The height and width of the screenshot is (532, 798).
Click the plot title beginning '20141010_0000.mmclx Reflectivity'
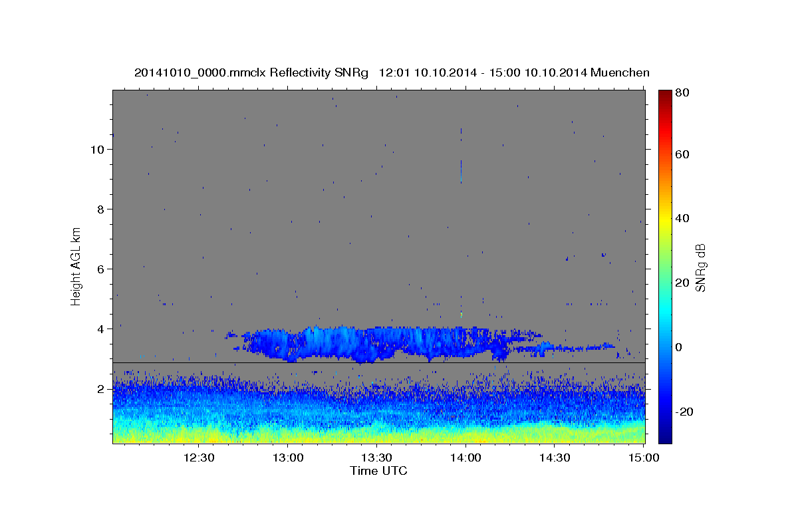392,72
